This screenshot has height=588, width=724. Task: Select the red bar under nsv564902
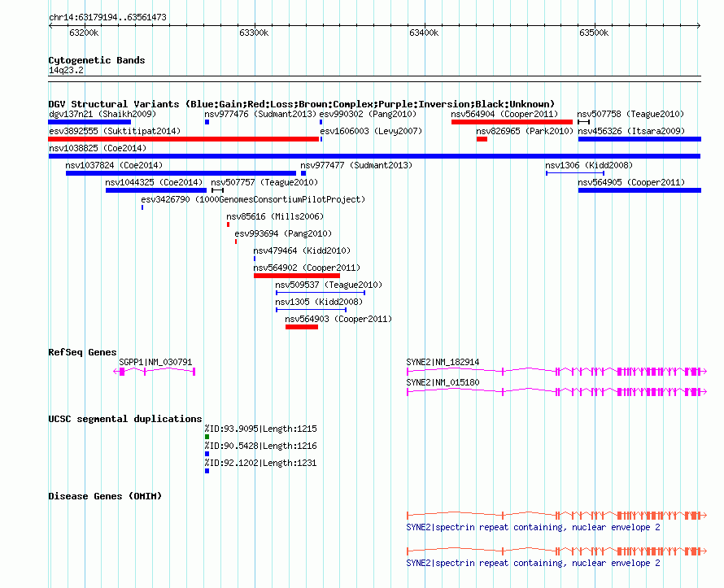(297, 276)
